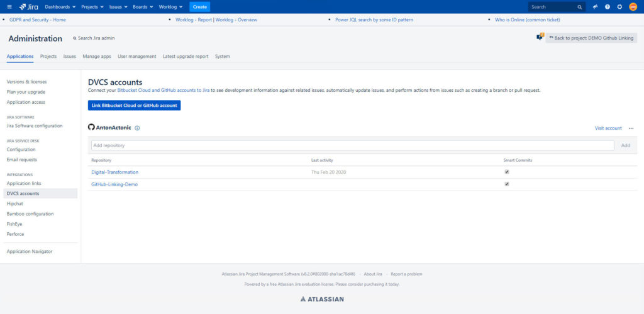Open the user profile avatar
The width and height of the screenshot is (644, 314).
[x=633, y=7]
